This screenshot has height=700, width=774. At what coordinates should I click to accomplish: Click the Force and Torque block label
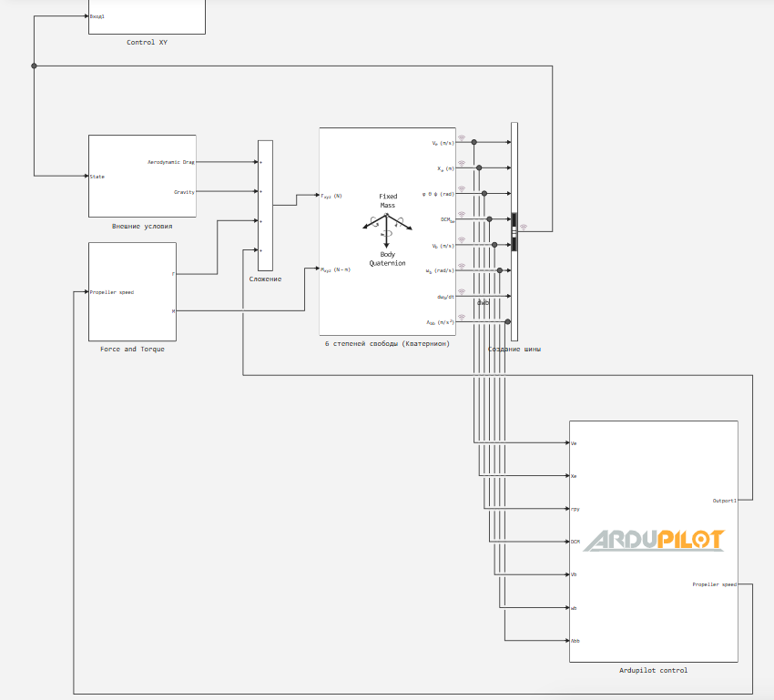point(132,350)
